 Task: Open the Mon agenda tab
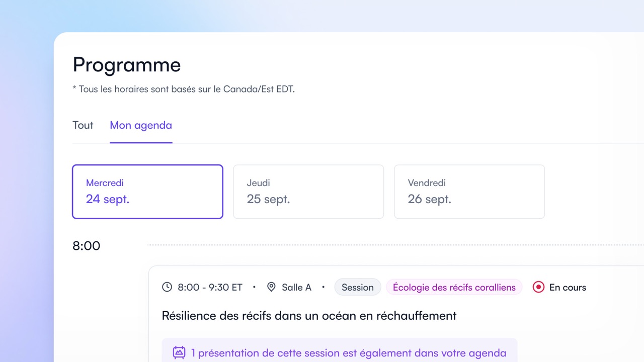tap(141, 125)
